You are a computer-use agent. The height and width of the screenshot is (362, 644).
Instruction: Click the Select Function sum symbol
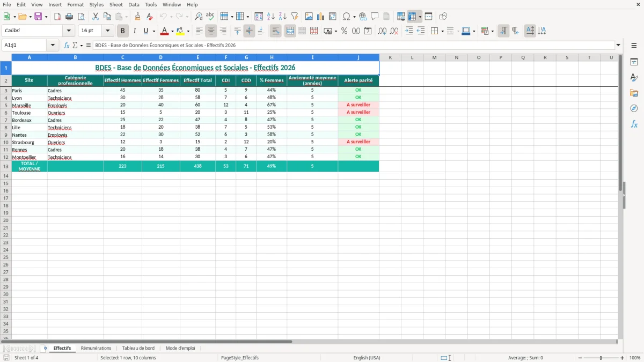click(75, 45)
